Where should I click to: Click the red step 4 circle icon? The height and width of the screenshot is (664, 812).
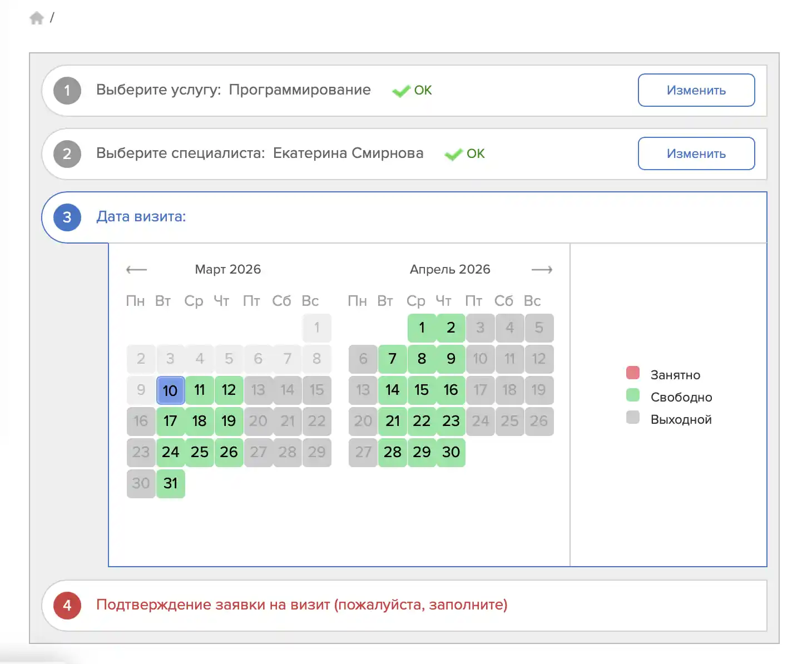67,606
